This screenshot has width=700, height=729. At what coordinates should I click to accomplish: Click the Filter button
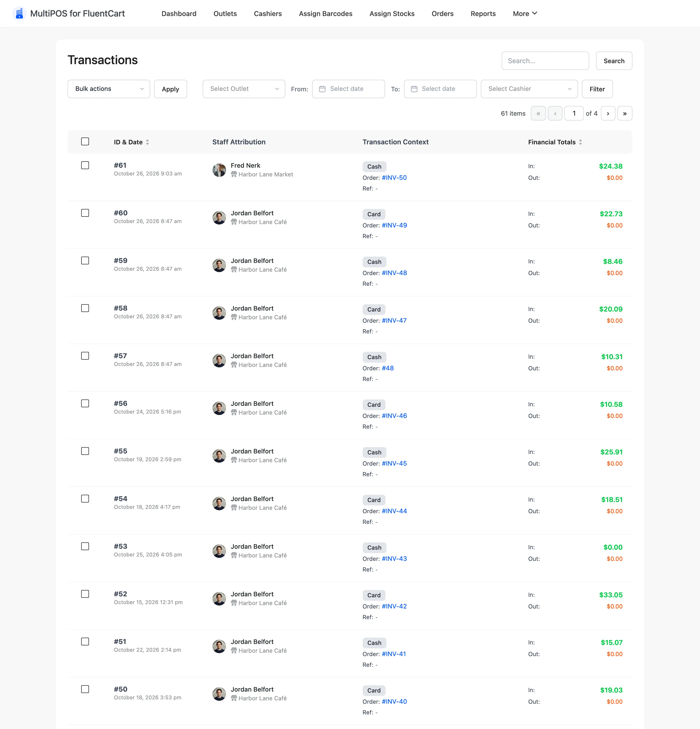pyautogui.click(x=597, y=89)
